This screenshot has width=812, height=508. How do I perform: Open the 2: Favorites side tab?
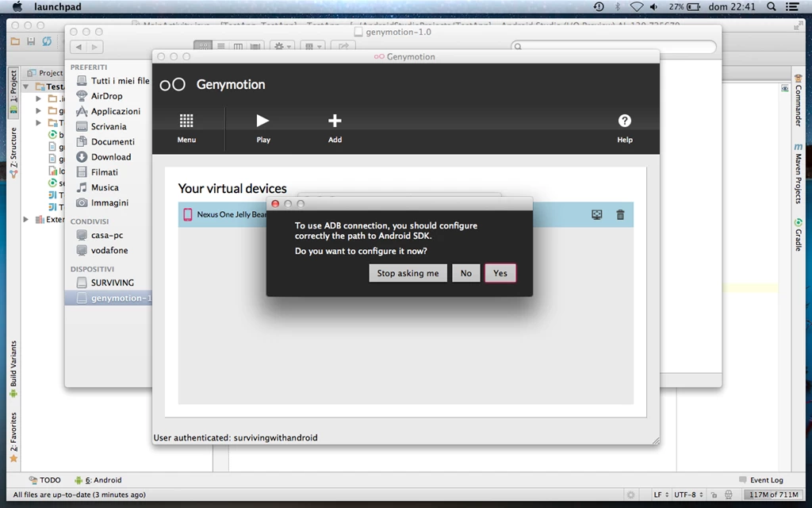tap(13, 437)
